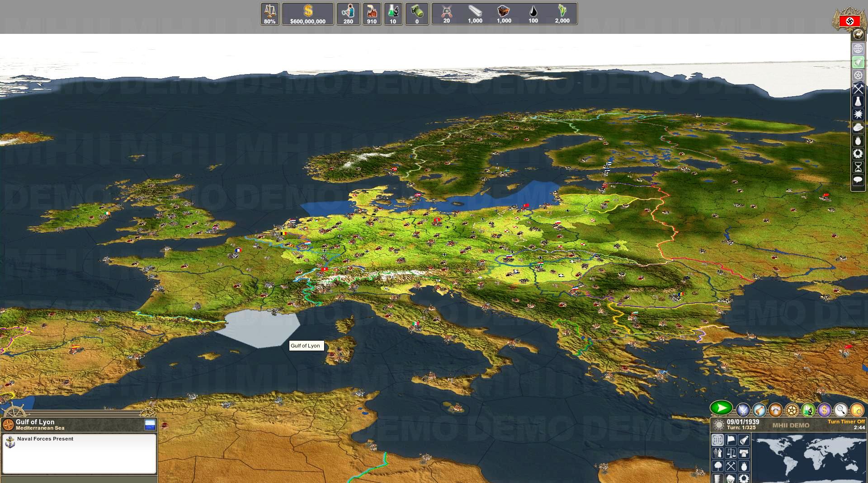The image size is (868, 483).
Task: Click the Turn Timer Off label
Action: (x=846, y=422)
